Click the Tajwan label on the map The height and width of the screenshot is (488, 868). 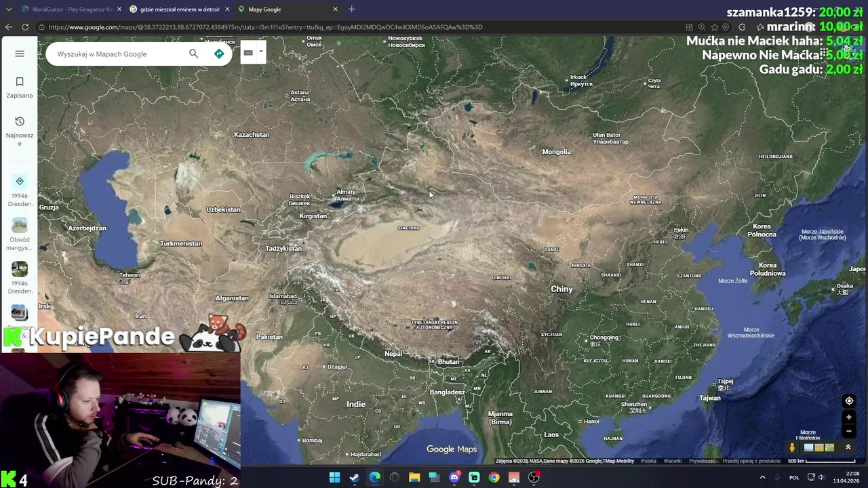tap(710, 398)
